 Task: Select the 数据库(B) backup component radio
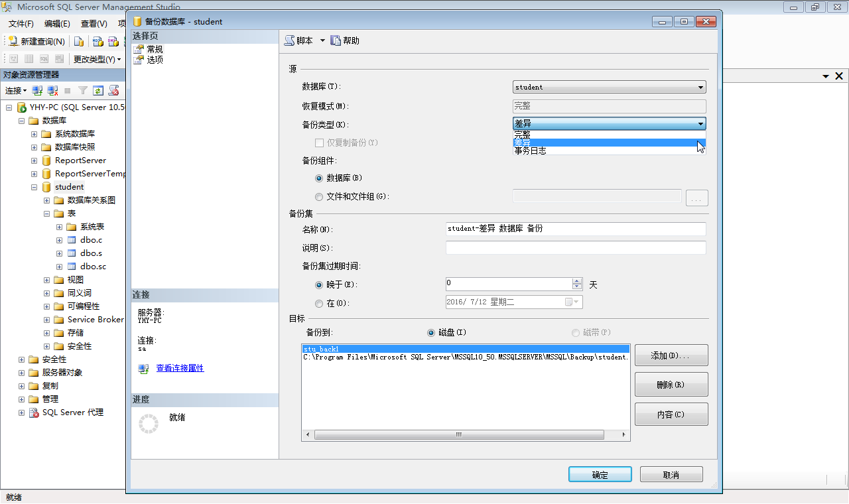tap(319, 178)
